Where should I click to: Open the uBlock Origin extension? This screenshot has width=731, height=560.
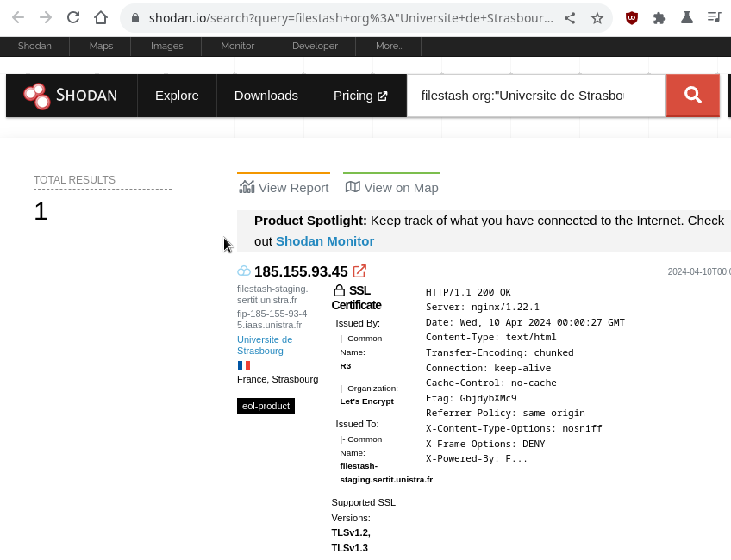pos(632,18)
